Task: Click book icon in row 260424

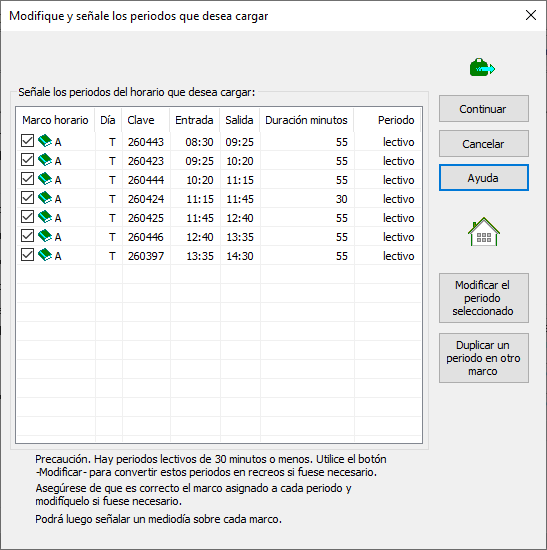Action: pyautogui.click(x=45, y=198)
